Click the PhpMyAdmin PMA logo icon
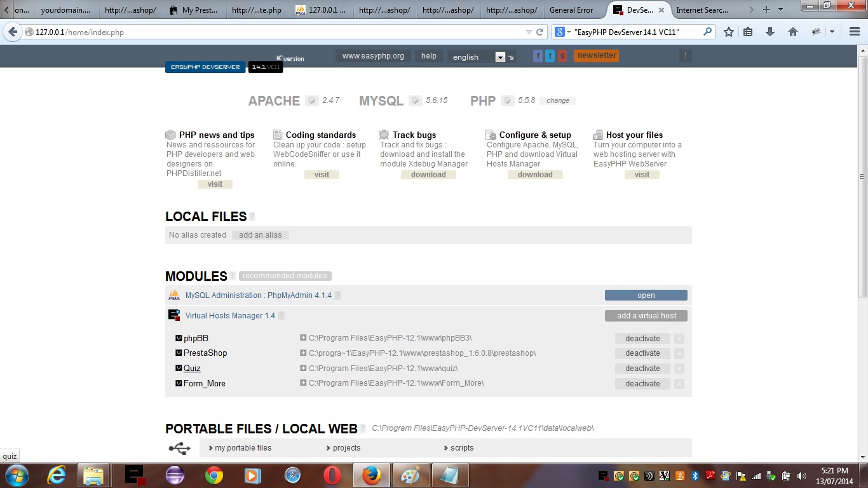Image resolution: width=868 pixels, height=488 pixels. [x=173, y=295]
